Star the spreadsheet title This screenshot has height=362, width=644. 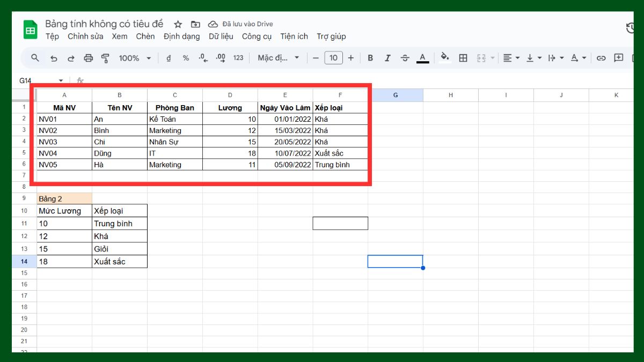177,24
